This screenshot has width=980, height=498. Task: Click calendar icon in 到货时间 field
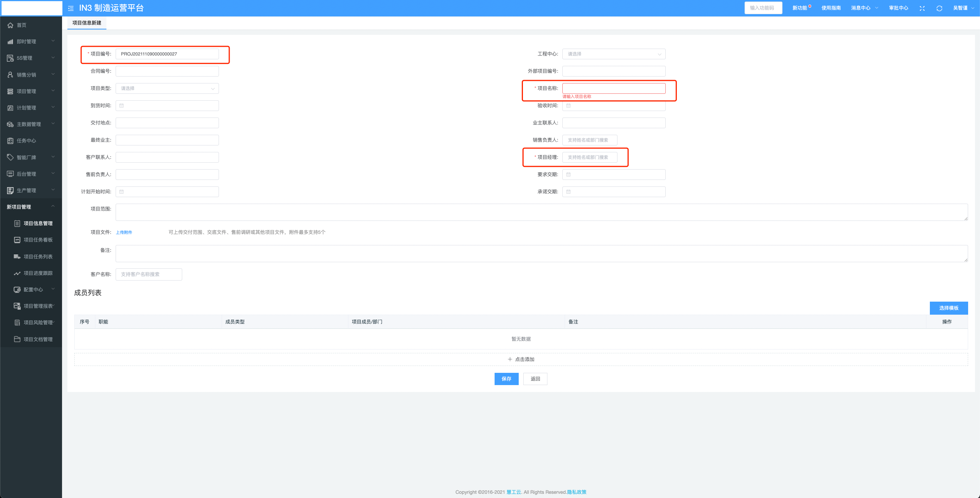tap(122, 106)
